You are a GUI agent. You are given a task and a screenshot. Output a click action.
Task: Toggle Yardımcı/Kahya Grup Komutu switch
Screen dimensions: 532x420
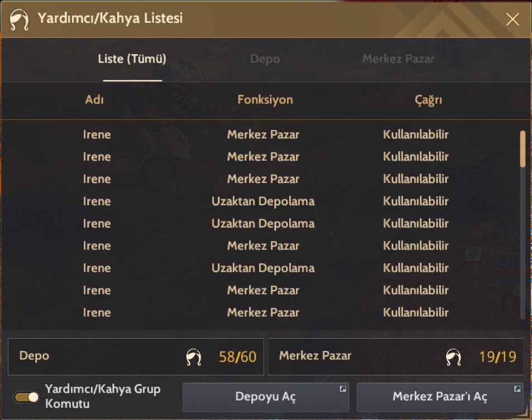point(26,397)
